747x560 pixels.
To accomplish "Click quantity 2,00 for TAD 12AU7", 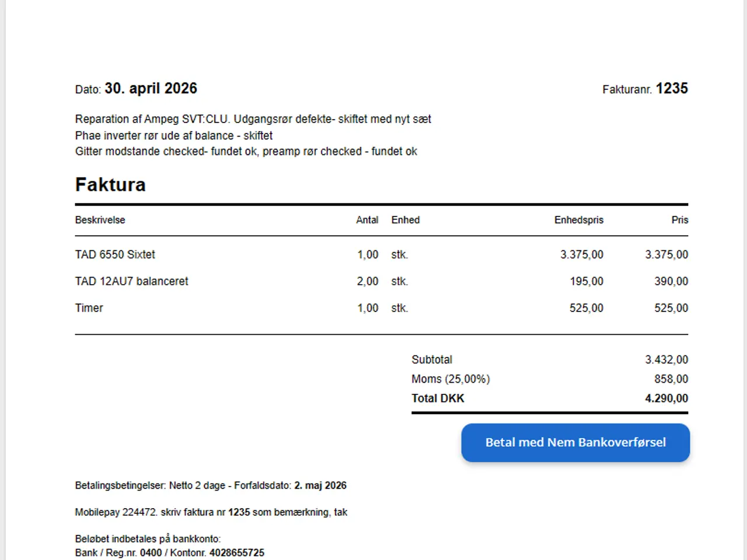I will (368, 281).
